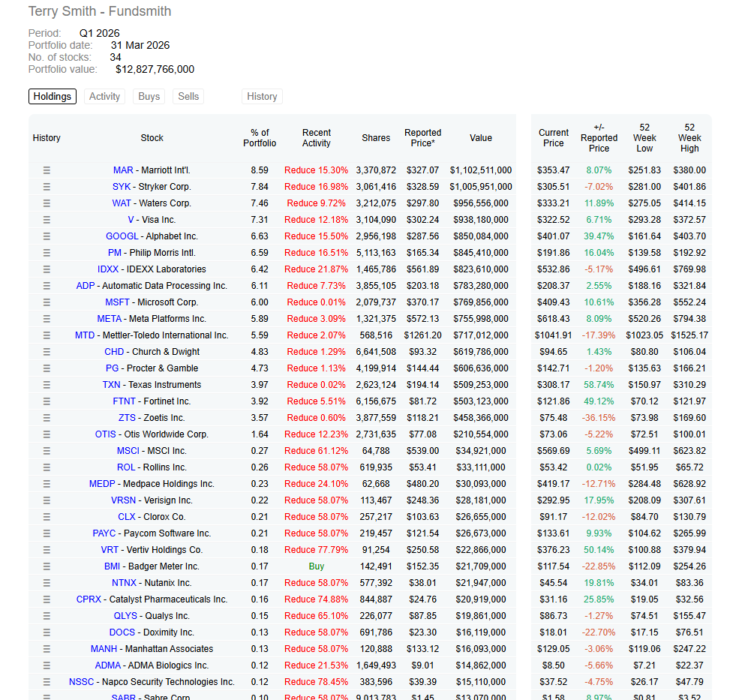Open history icon for Marriott Int'l row

point(47,170)
